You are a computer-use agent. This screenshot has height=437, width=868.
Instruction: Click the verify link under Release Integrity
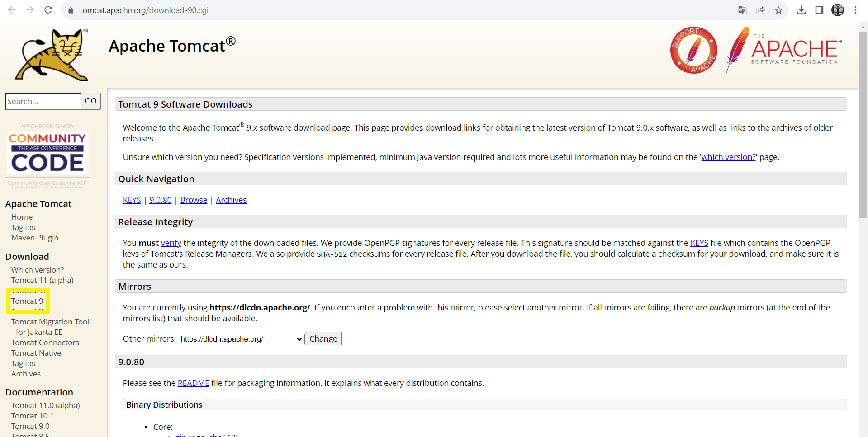tap(171, 243)
